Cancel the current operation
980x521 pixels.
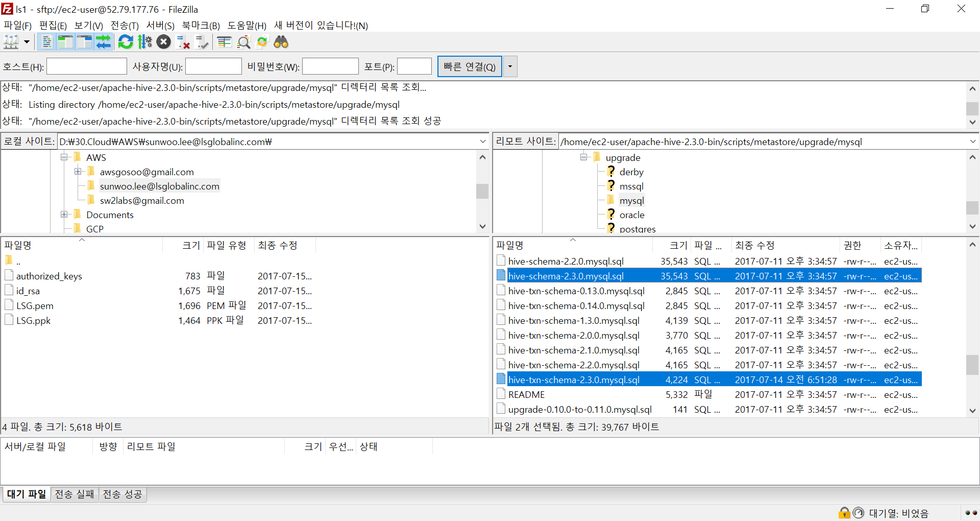pos(164,42)
